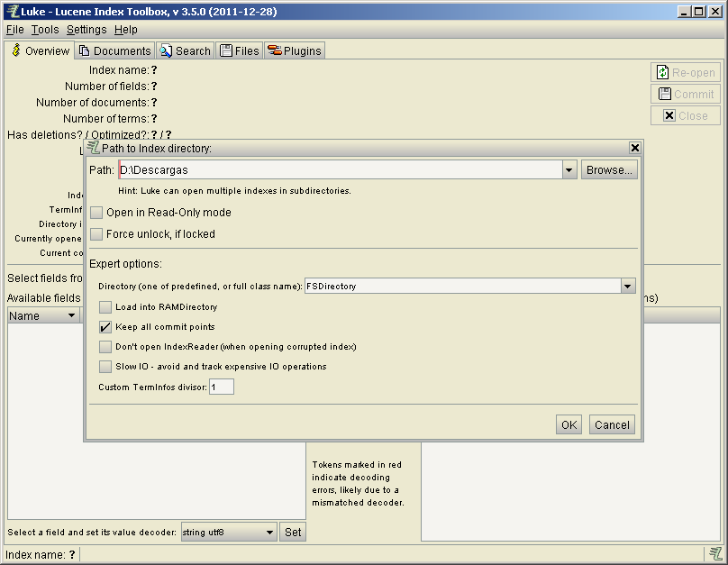Switch to the Plugins tab
Viewport: 728px width, 565px height.
click(x=295, y=50)
